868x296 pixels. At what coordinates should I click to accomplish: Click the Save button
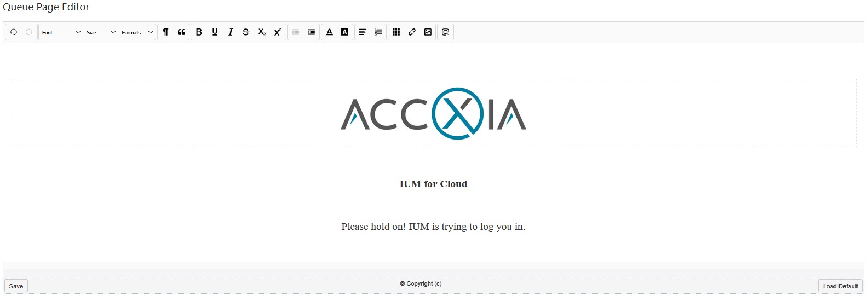coord(16,286)
